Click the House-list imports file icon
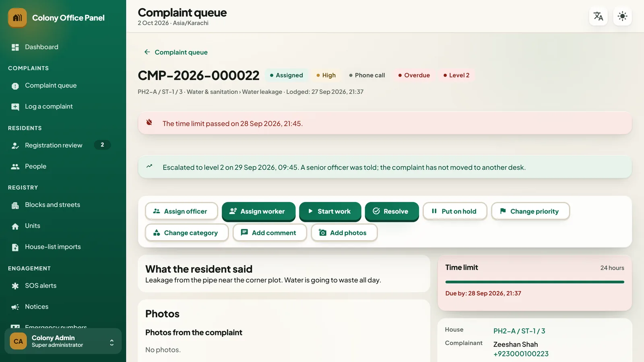The width and height of the screenshot is (644, 362). 15,247
